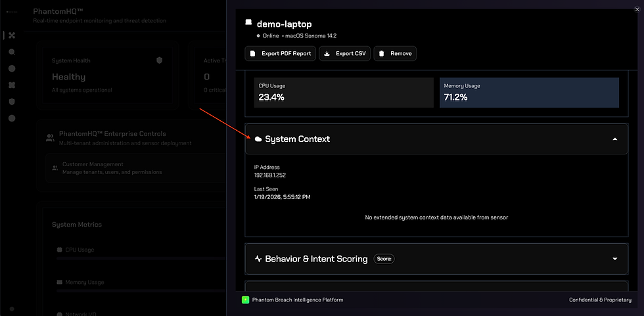Expand Behavior & Intent Scoring down chevron

pyautogui.click(x=614, y=259)
